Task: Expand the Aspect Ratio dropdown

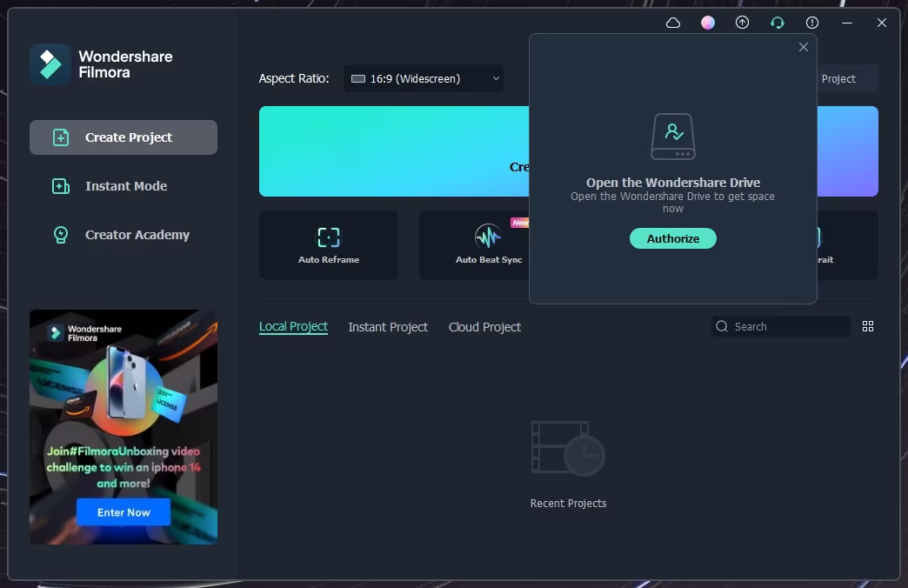Action: [x=424, y=78]
